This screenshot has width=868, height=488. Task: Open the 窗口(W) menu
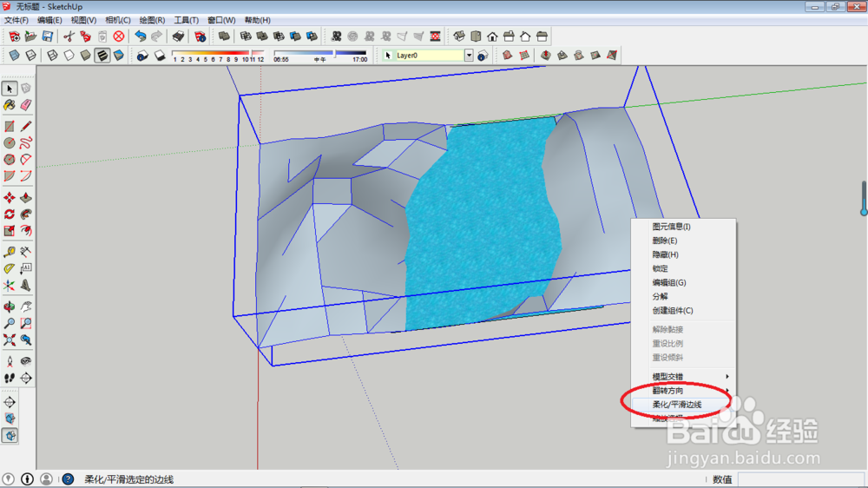tap(221, 20)
